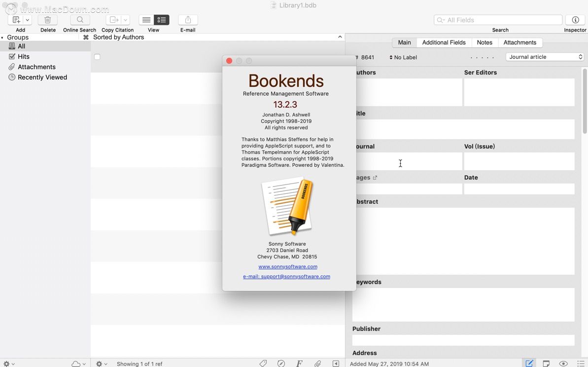Click the Publisher field

[x=463, y=340]
